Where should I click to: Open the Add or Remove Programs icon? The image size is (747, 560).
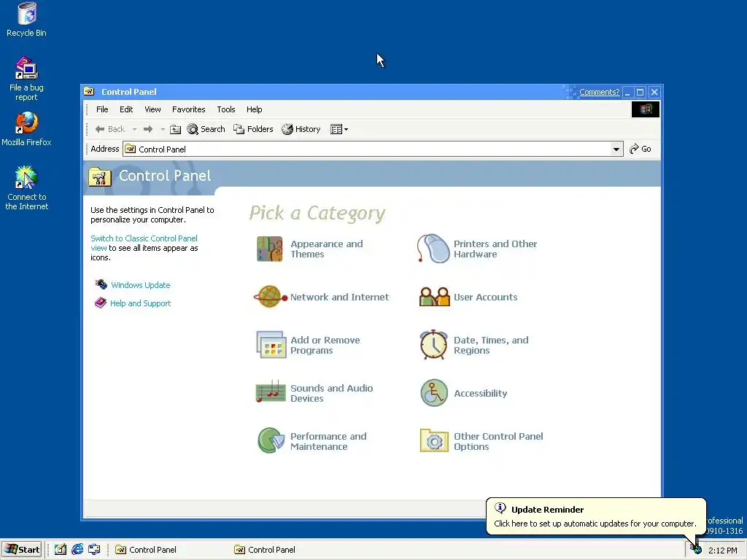pos(271,345)
